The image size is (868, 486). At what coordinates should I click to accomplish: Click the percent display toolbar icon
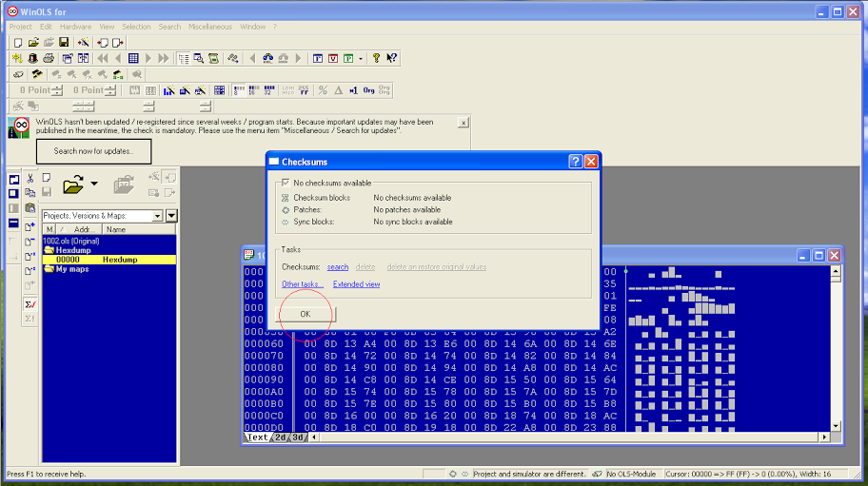(323, 90)
